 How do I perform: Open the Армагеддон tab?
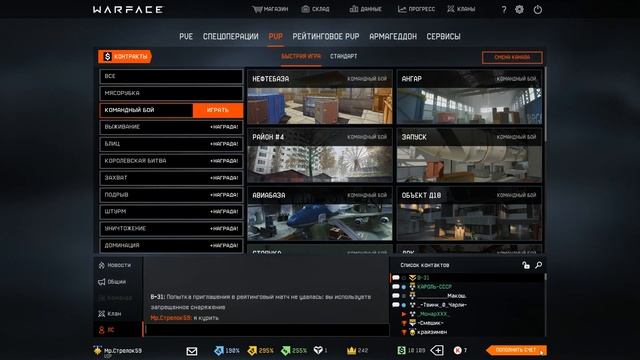[x=393, y=36]
